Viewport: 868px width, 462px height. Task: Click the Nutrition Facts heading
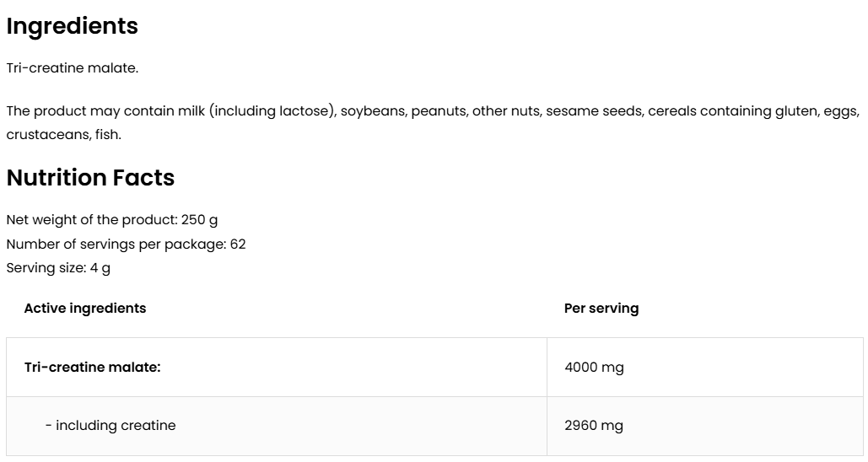pyautogui.click(x=90, y=178)
